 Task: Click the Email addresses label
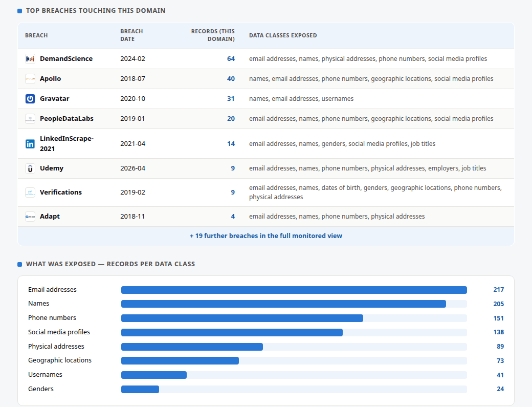pyautogui.click(x=52, y=290)
